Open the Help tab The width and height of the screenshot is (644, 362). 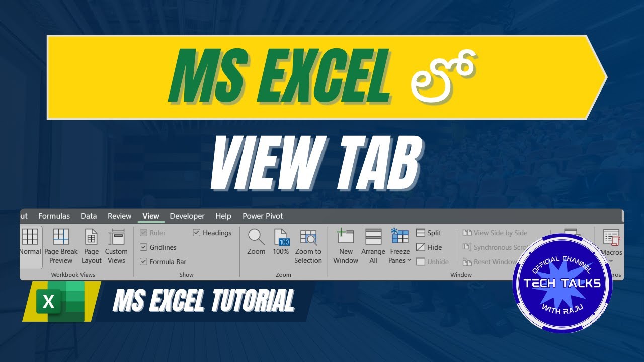pos(223,216)
